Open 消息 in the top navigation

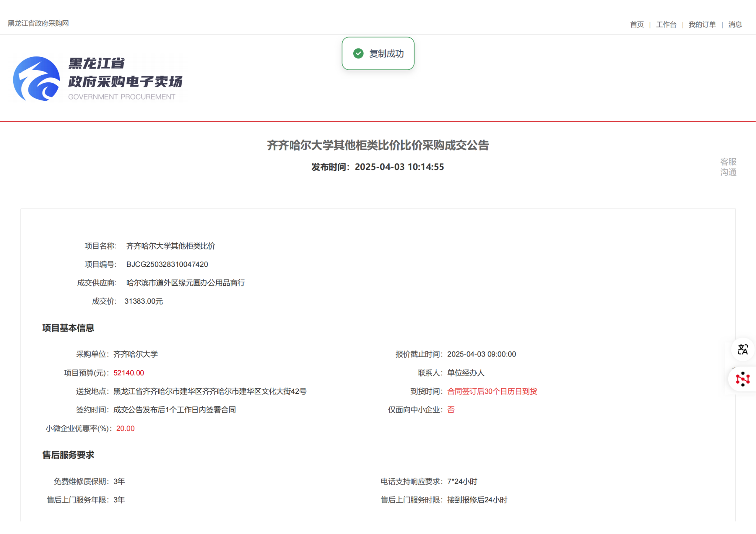pyautogui.click(x=735, y=24)
